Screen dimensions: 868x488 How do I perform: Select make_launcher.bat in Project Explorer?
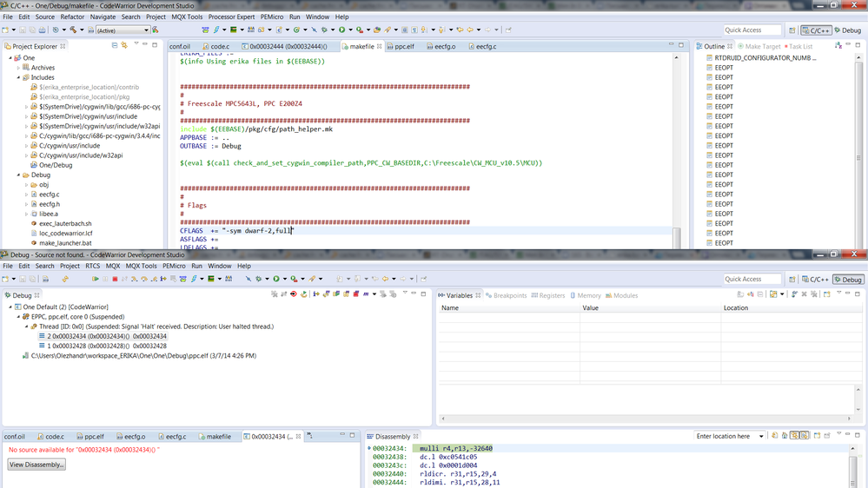pos(61,243)
